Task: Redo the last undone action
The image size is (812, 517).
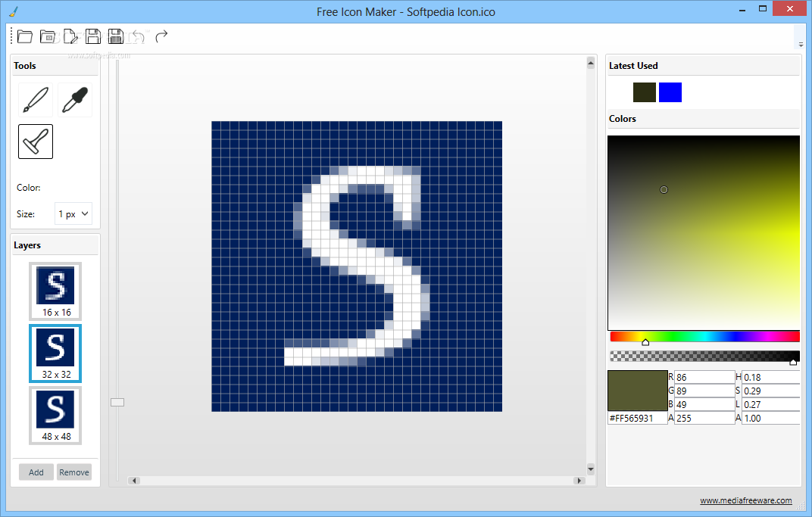Action: click(x=161, y=36)
